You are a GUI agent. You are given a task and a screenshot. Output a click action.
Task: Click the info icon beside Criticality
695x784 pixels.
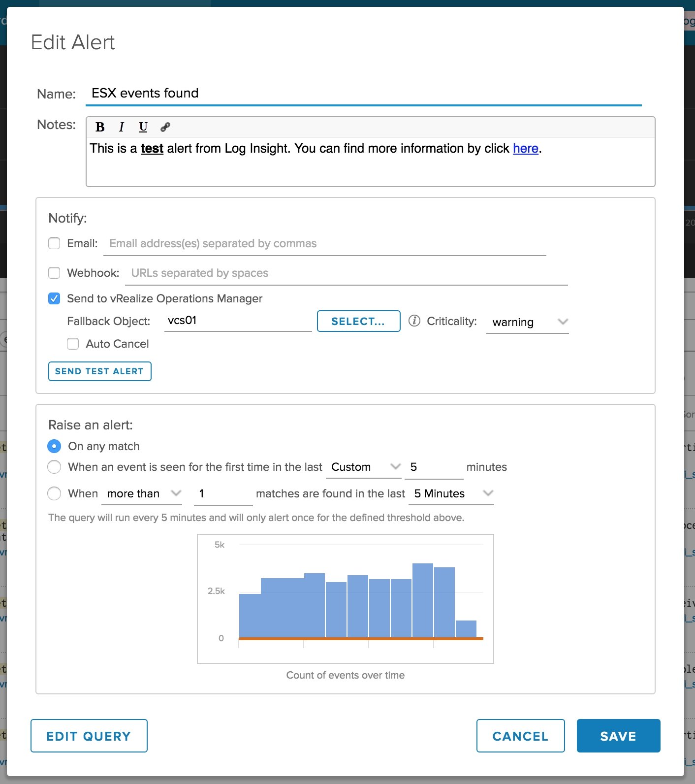click(414, 321)
